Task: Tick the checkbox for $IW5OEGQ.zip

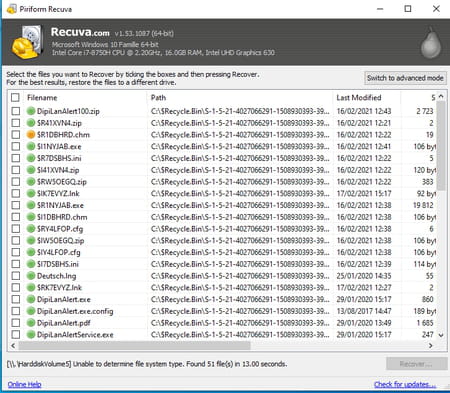Action: click(x=16, y=240)
